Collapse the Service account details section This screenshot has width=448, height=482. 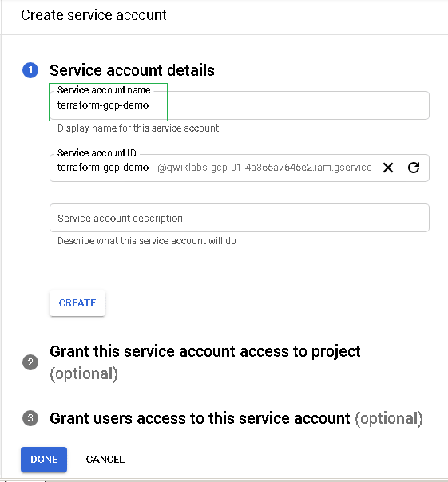click(x=132, y=70)
